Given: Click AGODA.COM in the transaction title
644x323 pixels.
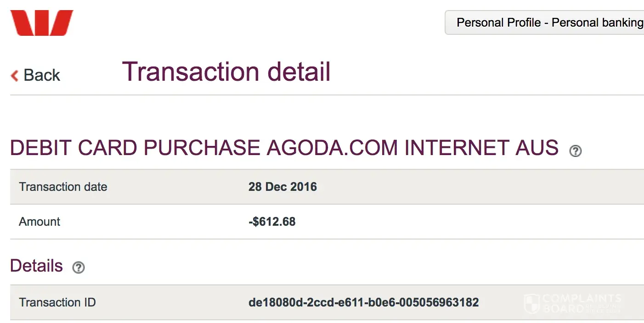Looking at the screenshot, I should click(332, 148).
